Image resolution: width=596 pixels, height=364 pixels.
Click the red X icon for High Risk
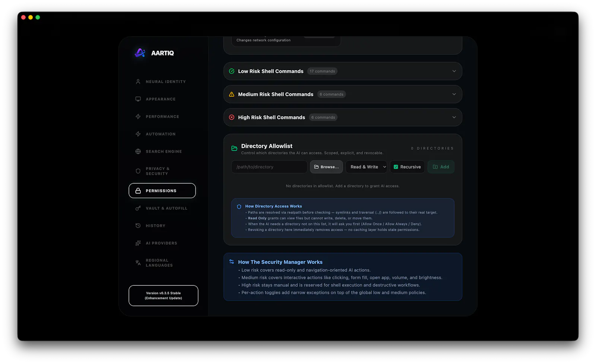(x=232, y=117)
